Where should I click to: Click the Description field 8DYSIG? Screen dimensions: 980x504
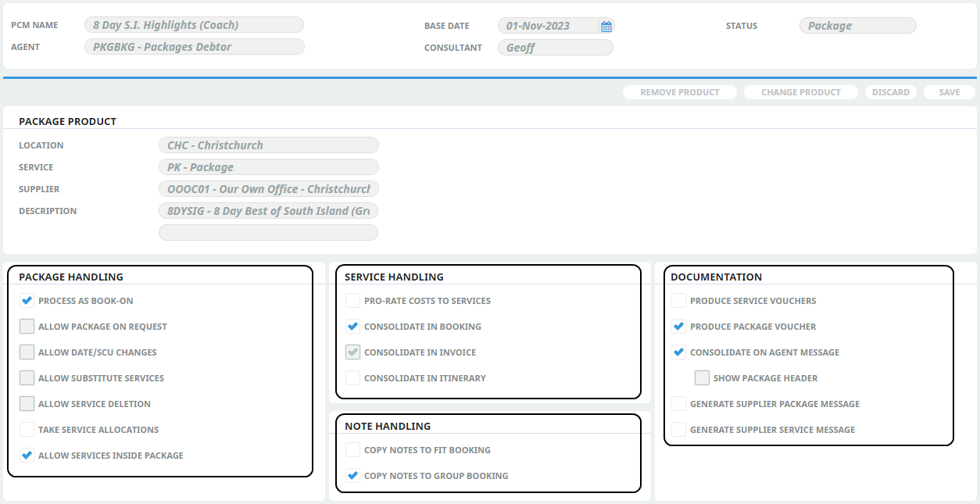pyautogui.click(x=269, y=211)
